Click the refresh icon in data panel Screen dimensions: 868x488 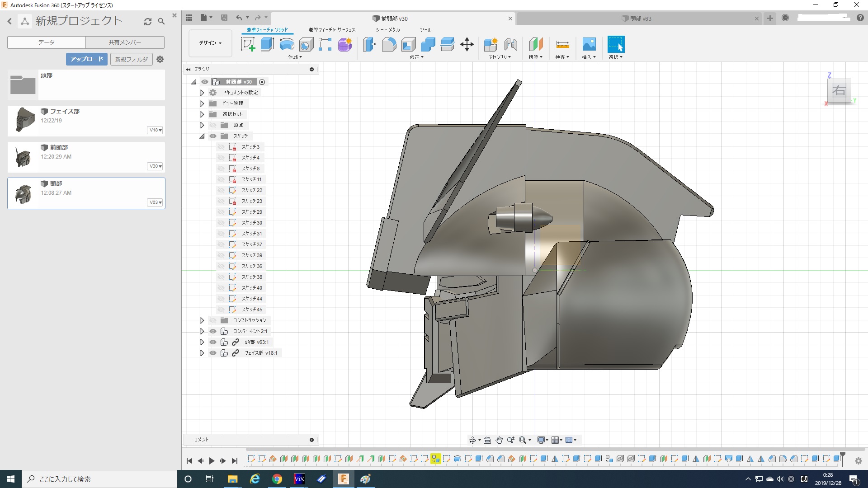click(148, 21)
